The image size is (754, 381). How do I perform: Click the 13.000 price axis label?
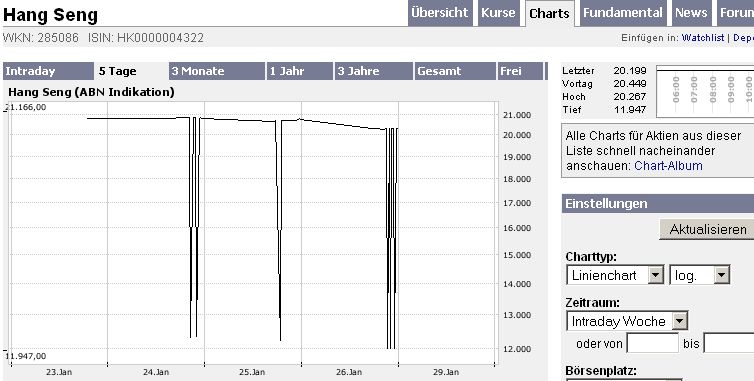tap(517, 315)
